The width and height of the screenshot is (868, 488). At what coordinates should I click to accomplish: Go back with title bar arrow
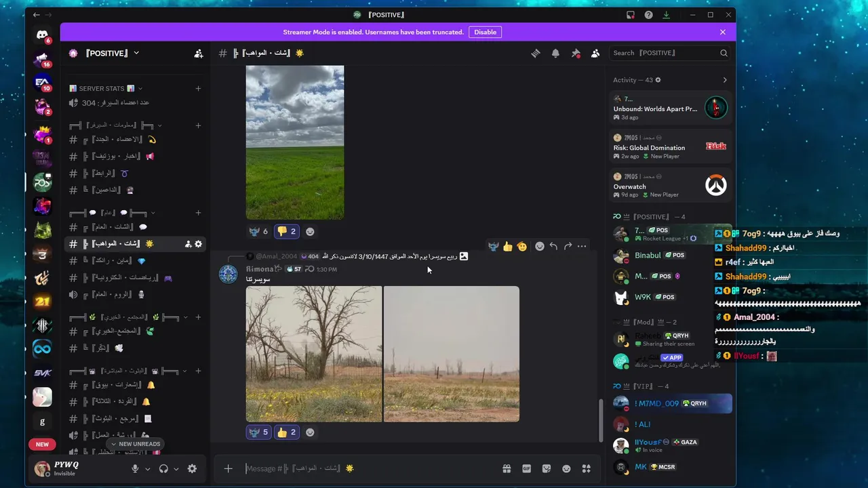pos(36,15)
